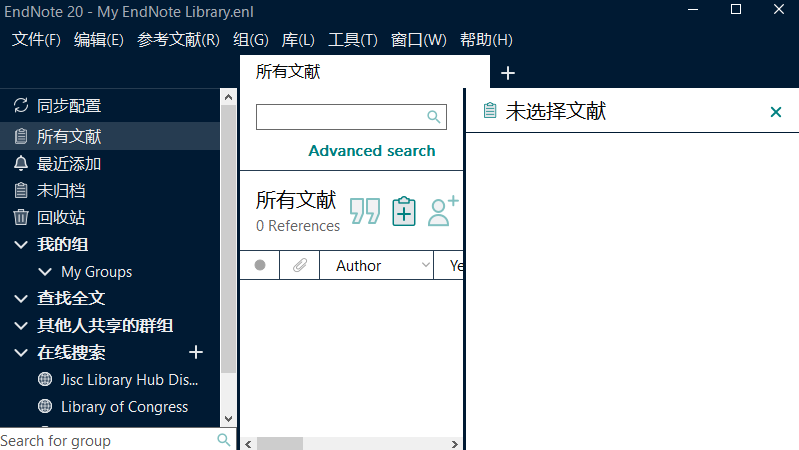Click the horizontal scrollbar thumb
This screenshot has width=799, height=450.
pos(280,444)
